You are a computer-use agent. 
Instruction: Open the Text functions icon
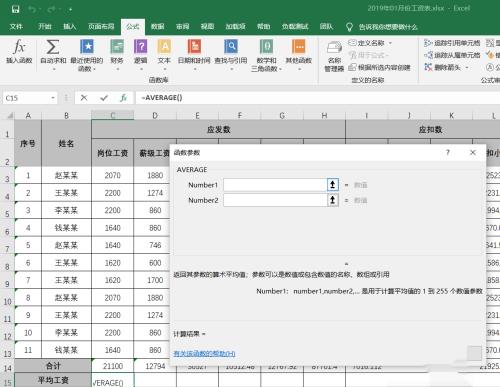[x=164, y=47]
